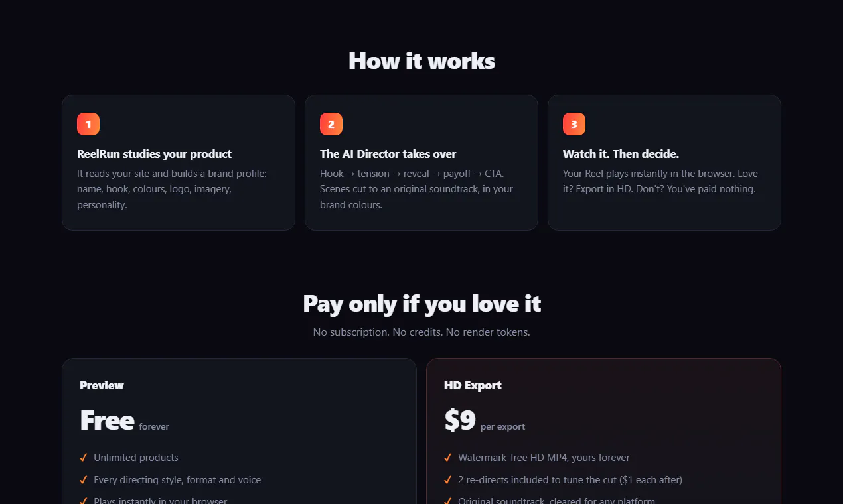Click the 'No subscription. No credits.' subtitle

421,332
